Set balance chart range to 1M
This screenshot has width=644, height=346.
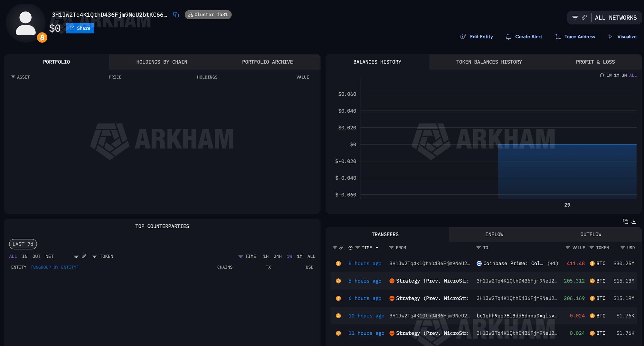pyautogui.click(x=616, y=75)
